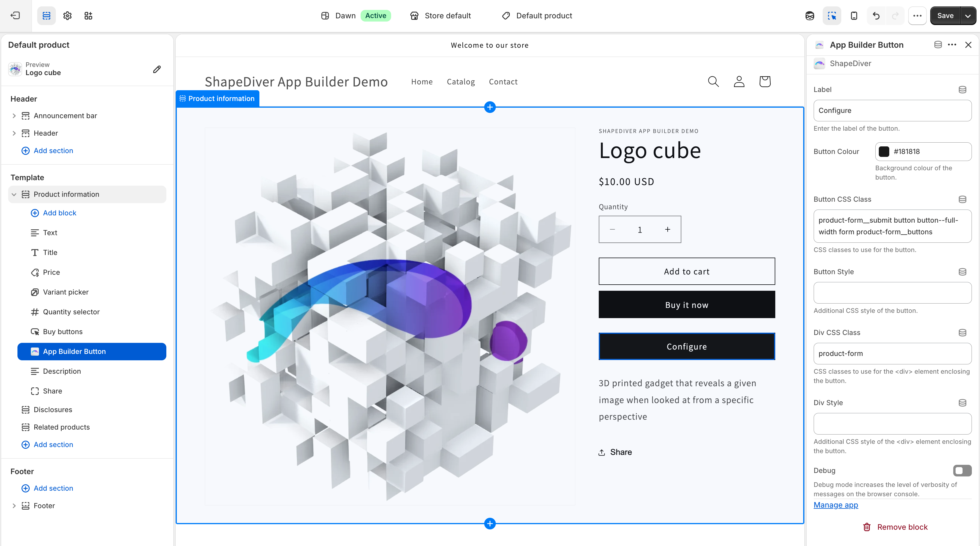This screenshot has height=546, width=980.
Task: Click the Label input containing Configure
Action: click(892, 110)
